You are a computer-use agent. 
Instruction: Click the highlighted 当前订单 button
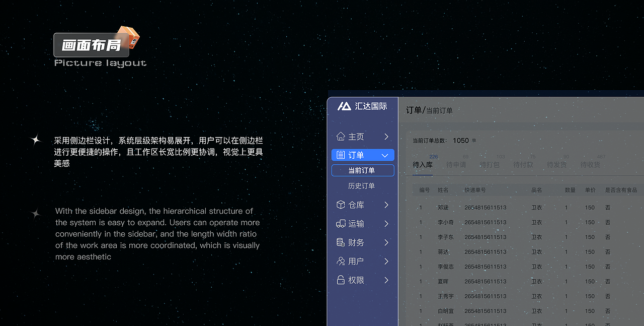(363, 170)
